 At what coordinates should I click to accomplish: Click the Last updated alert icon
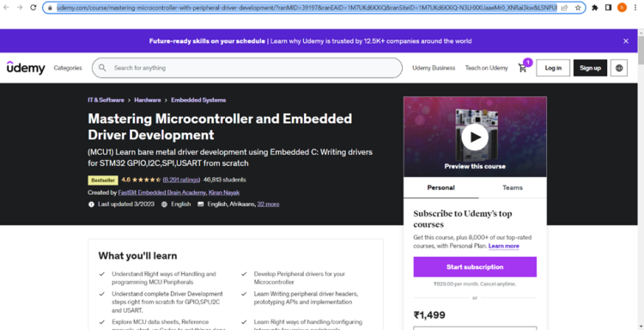[x=91, y=205]
